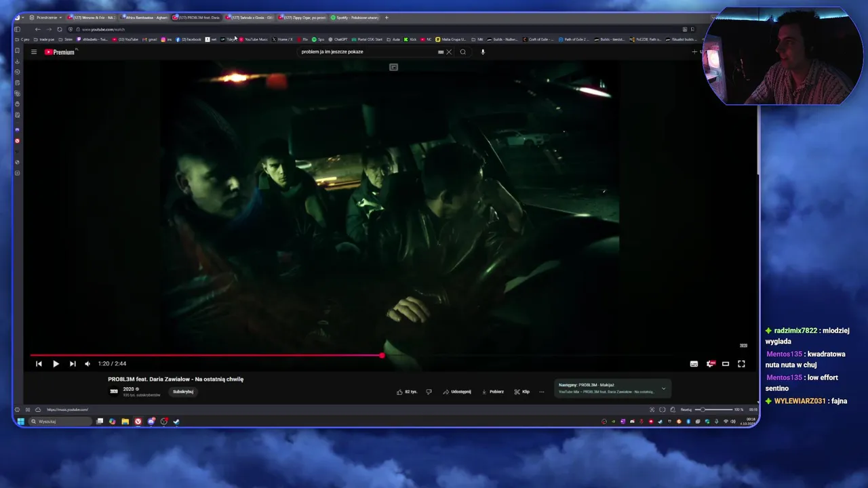Open the gmail bookmark
Image resolution: width=868 pixels, height=488 pixels.
[149, 39]
